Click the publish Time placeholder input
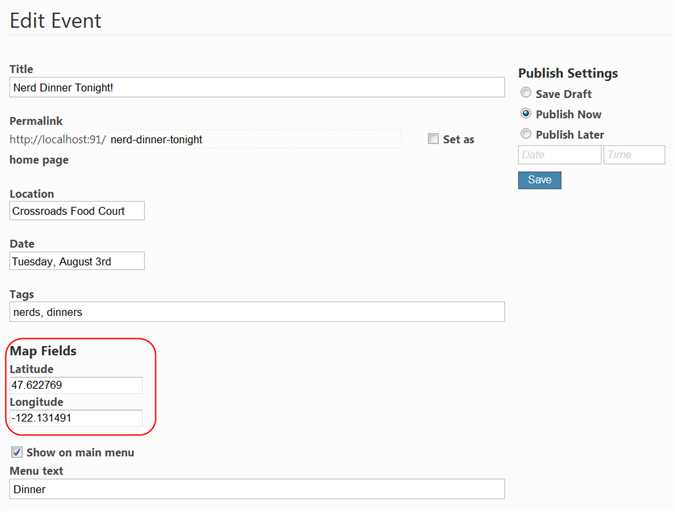Viewport: 675px width, 512px height. point(634,155)
